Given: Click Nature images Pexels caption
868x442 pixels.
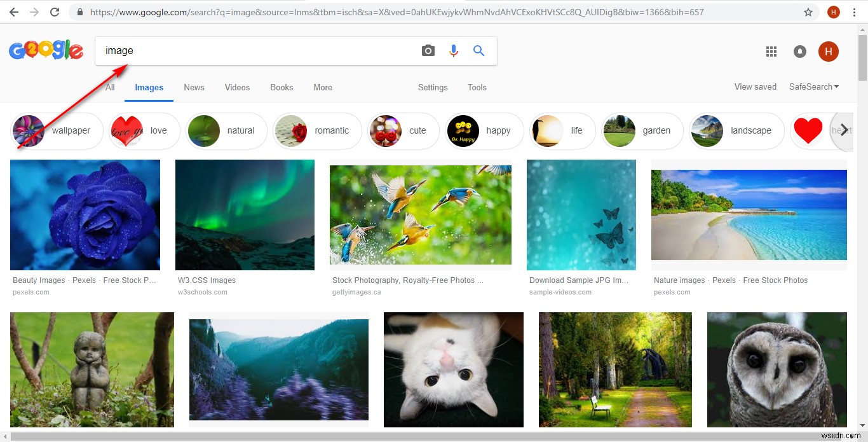Looking at the screenshot, I should [x=731, y=280].
